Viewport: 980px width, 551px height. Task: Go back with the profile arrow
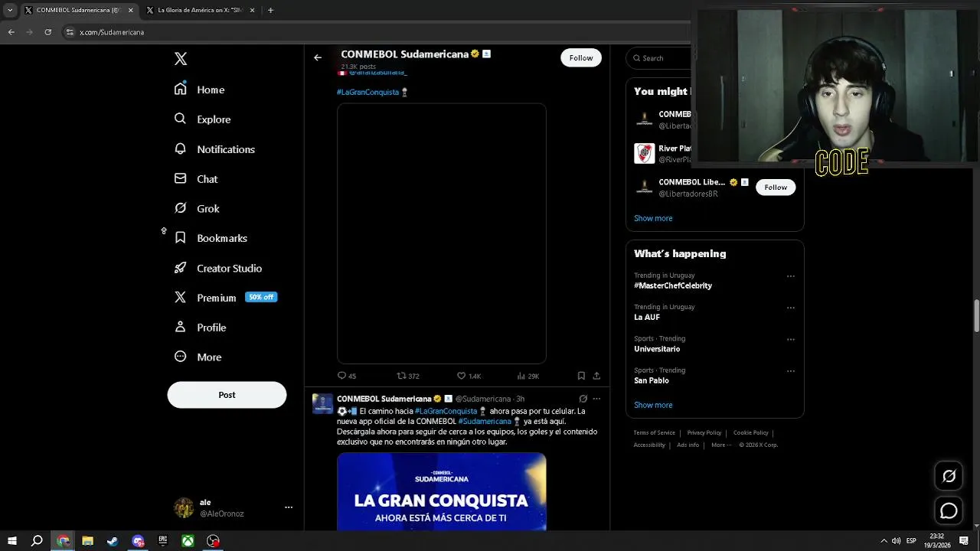click(318, 57)
